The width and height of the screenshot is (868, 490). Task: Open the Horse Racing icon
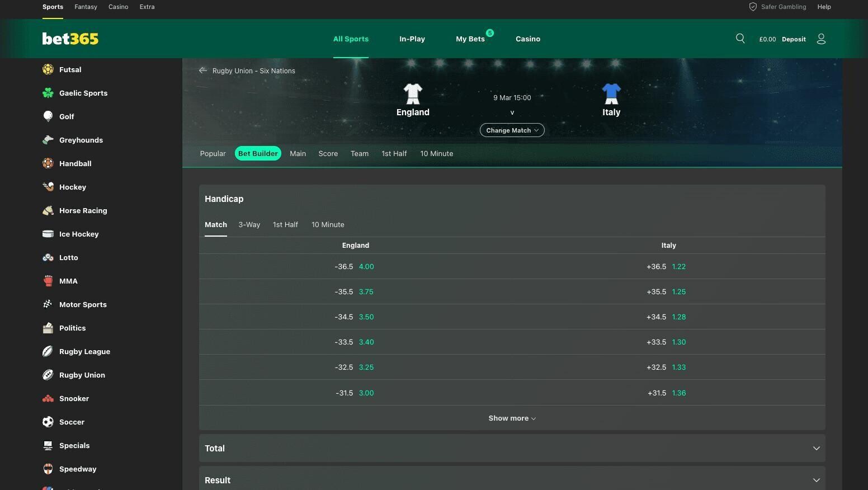click(48, 210)
